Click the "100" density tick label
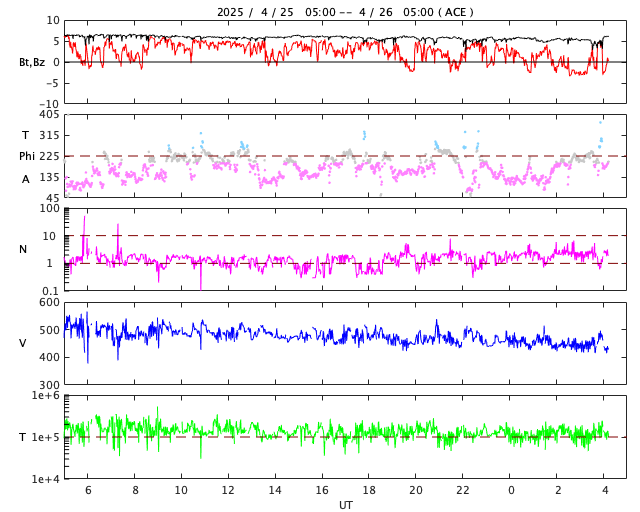This screenshot has width=640, height=512. (49, 209)
